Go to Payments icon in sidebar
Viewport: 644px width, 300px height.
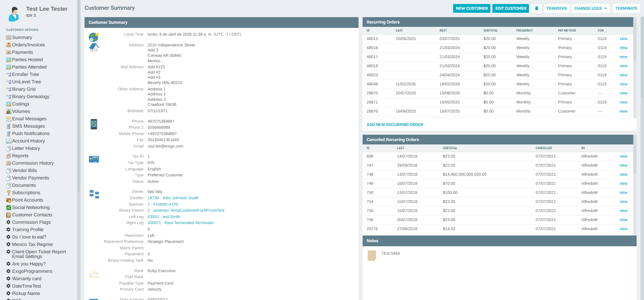9,52
